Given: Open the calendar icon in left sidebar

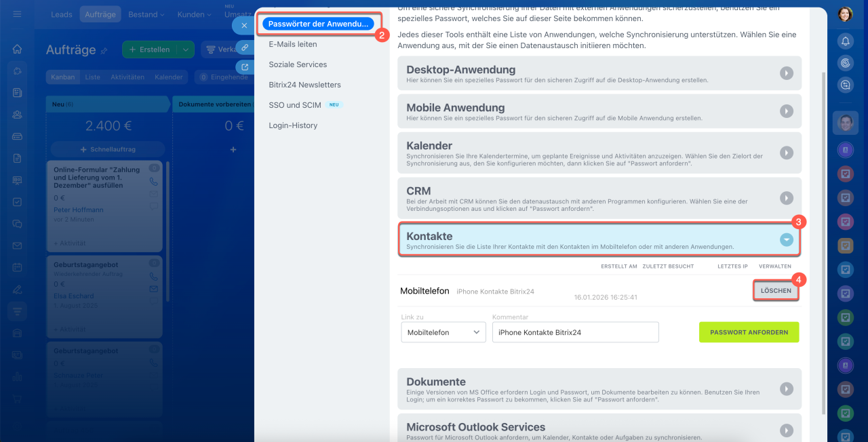Looking at the screenshot, I should click(x=17, y=267).
